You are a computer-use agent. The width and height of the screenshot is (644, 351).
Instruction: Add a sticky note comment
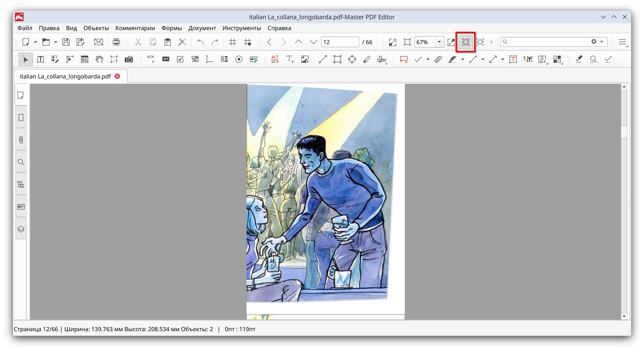pos(404,59)
